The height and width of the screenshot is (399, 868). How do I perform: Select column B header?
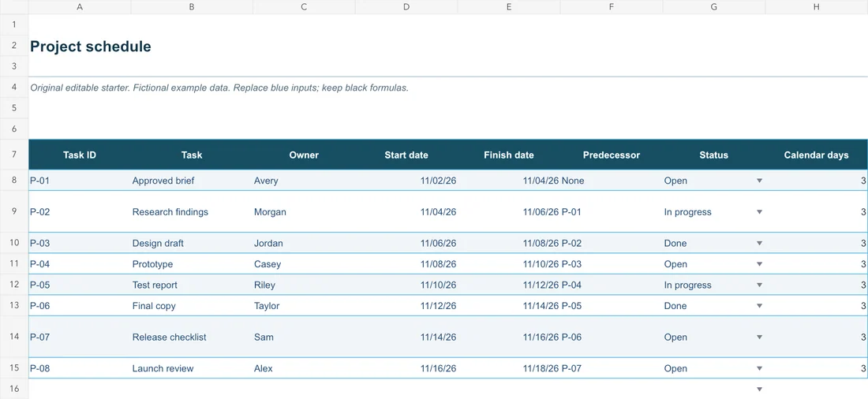click(x=192, y=6)
